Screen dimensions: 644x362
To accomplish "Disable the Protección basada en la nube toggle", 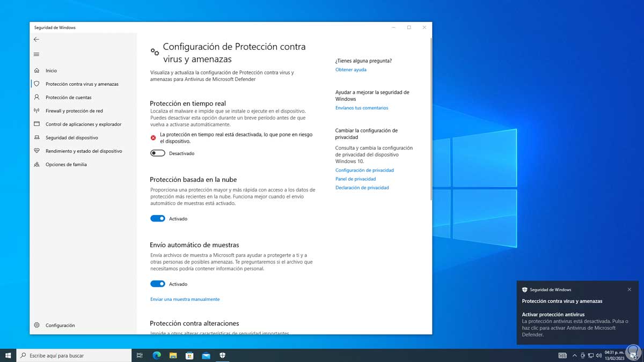I will click(158, 219).
